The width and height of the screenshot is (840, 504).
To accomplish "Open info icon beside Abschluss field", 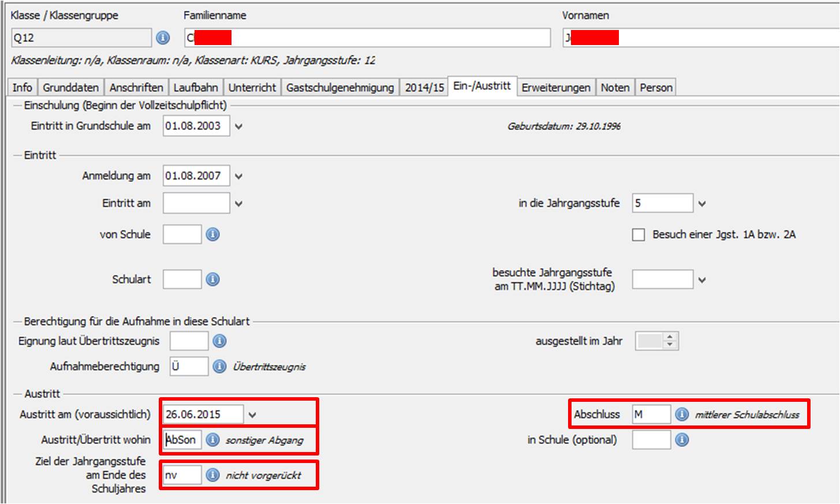I will click(682, 415).
